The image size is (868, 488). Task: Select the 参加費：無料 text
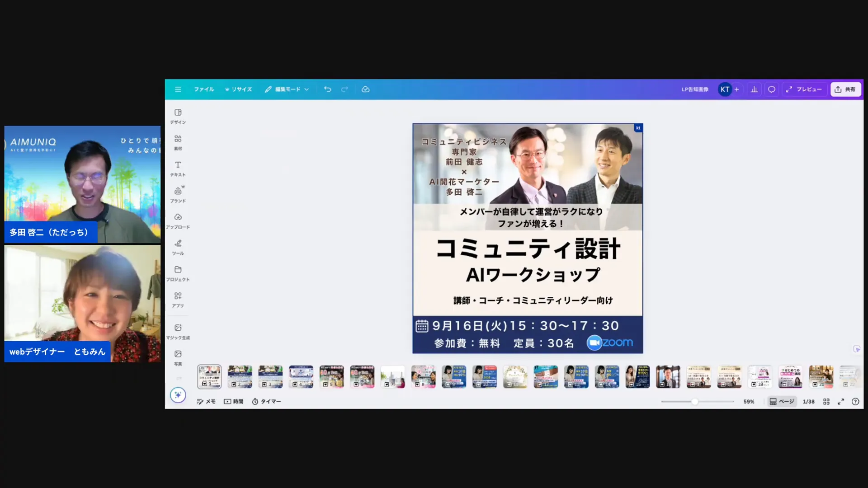[467, 343]
